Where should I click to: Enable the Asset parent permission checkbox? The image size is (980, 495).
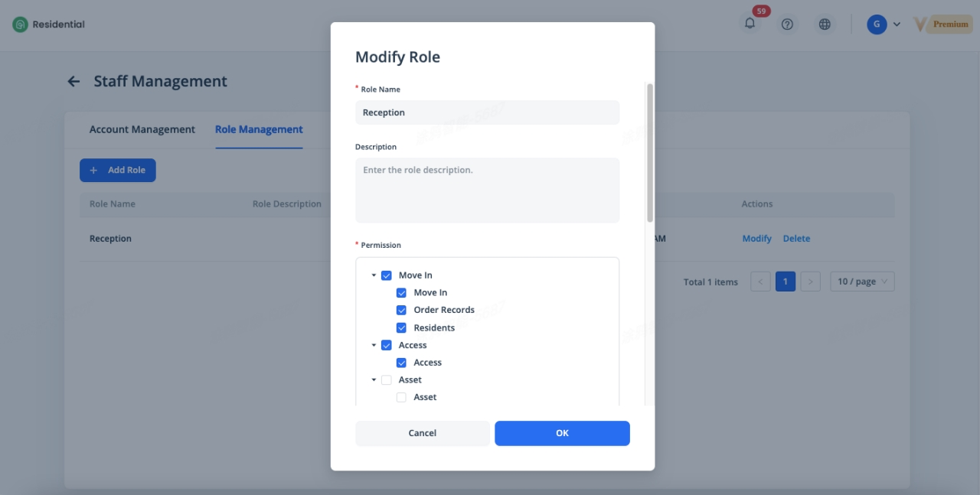pos(386,380)
